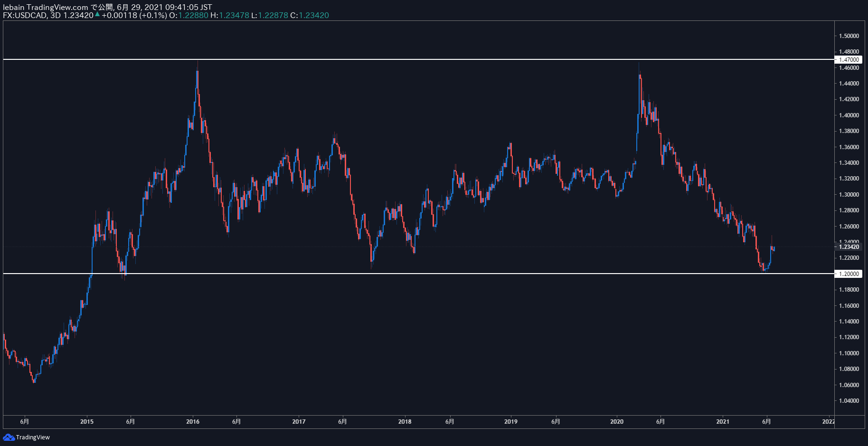
Task: Click the 2021 label on time axis
Action: 723,422
